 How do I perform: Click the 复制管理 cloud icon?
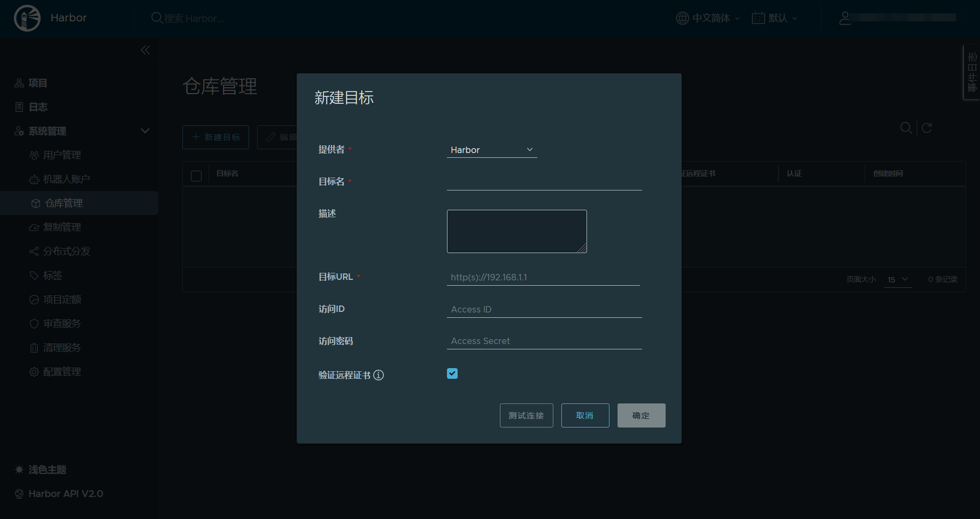[34, 227]
